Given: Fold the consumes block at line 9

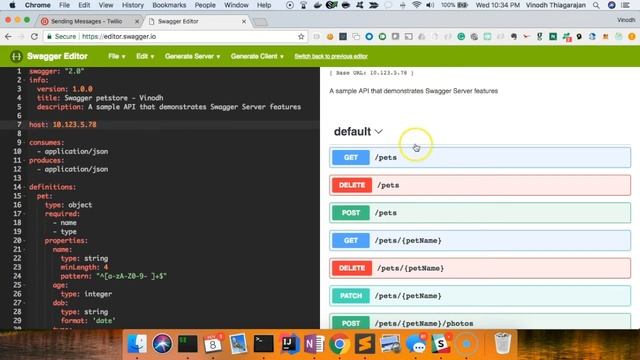Looking at the screenshot, I should click(x=24, y=142).
